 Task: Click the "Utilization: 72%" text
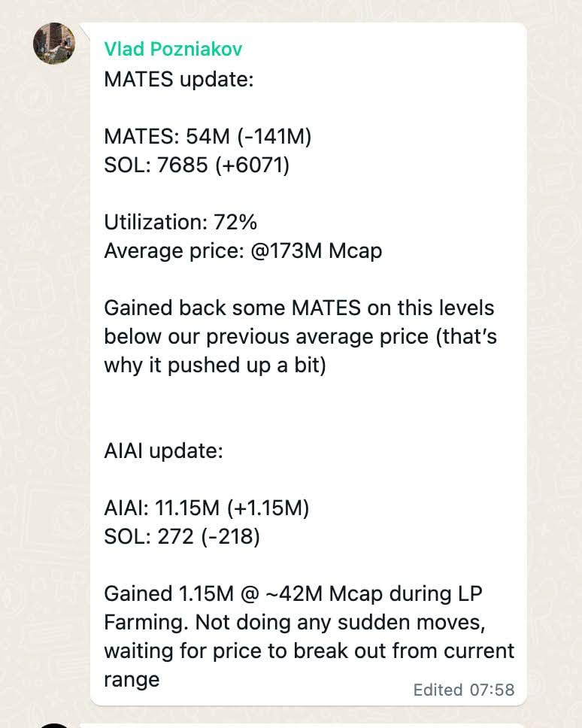coord(180,222)
